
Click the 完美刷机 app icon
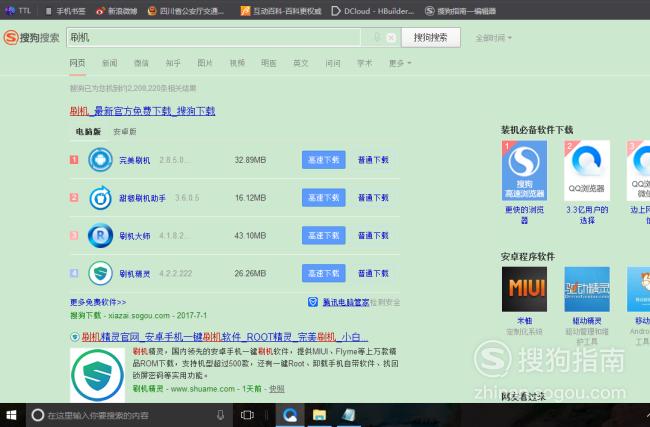(x=100, y=160)
